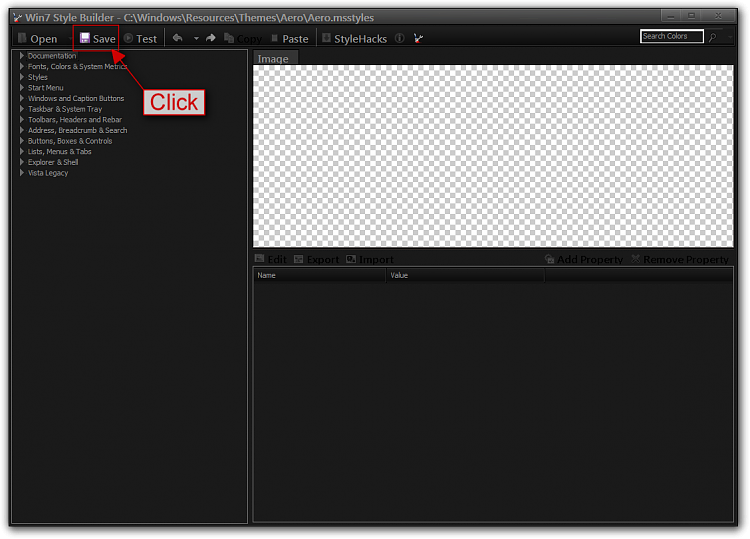Expand Fonts, Colors & System Metrics node
The image size is (750, 539).
[x=22, y=66]
